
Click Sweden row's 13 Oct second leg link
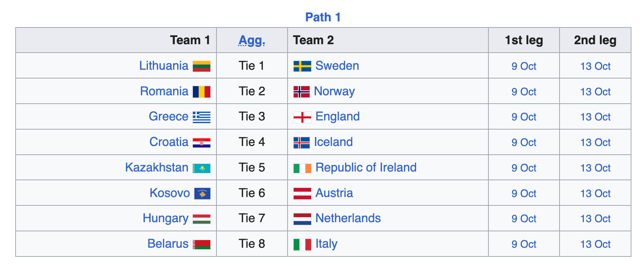click(595, 66)
